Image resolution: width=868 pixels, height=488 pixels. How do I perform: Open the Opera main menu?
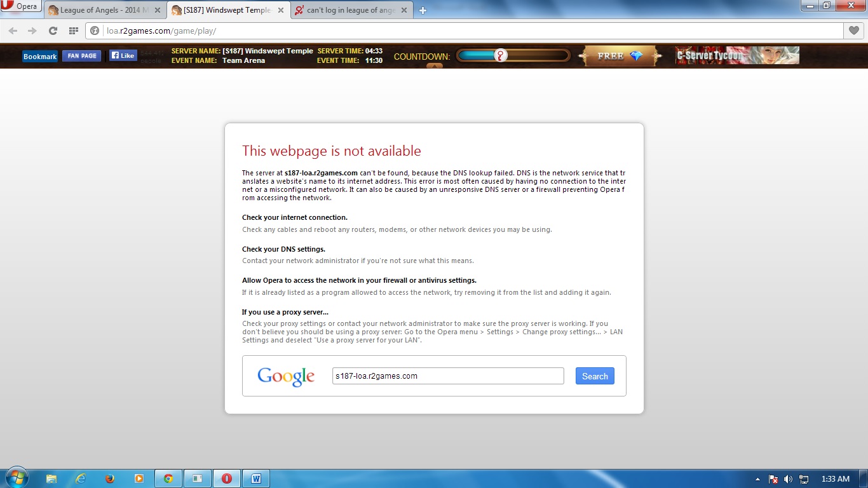click(x=20, y=7)
